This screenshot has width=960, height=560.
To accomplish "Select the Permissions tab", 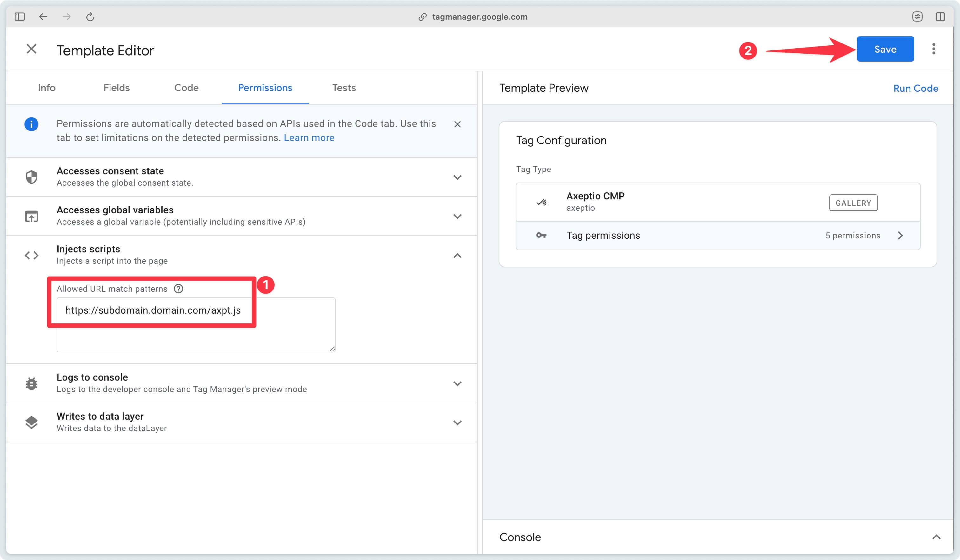I will [265, 87].
